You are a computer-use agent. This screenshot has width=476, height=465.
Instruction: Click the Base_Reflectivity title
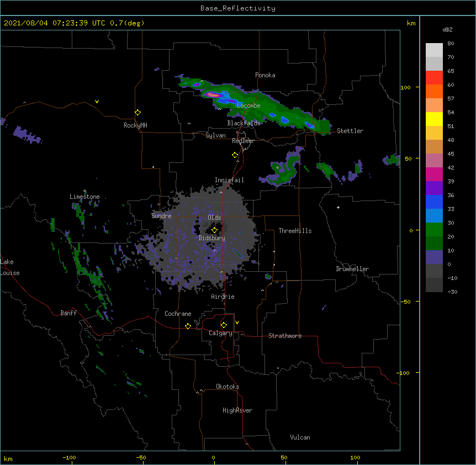238,8
